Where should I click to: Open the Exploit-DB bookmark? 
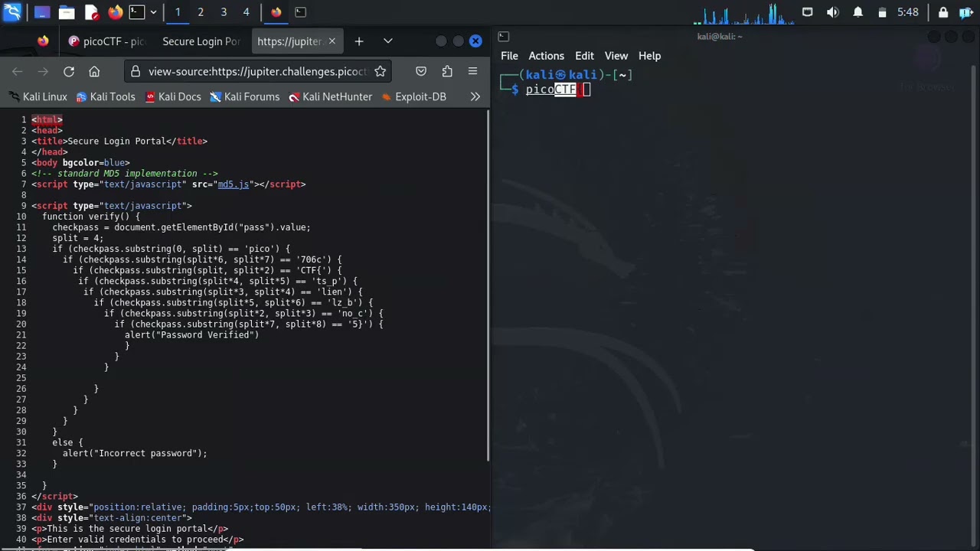413,96
